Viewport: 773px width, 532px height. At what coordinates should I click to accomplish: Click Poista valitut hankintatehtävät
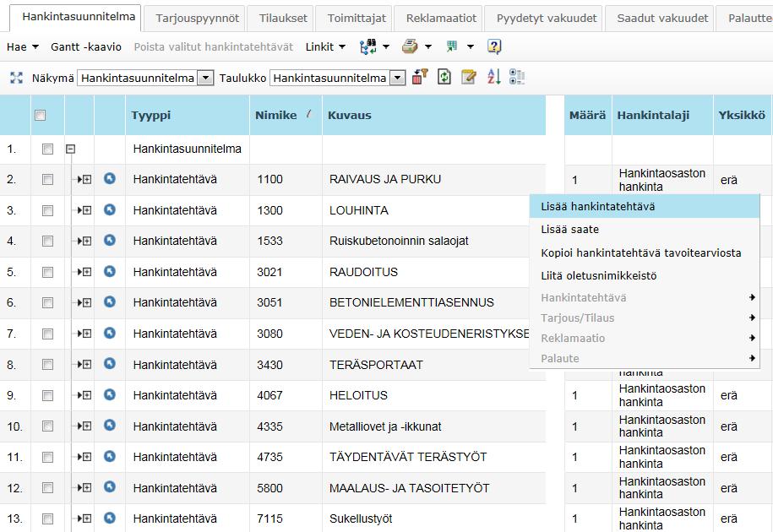[x=214, y=46]
